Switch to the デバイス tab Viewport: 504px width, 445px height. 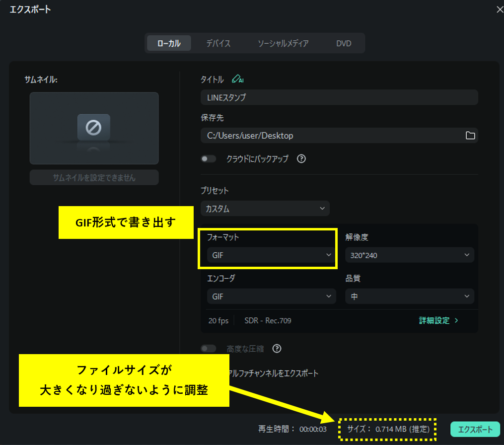click(218, 43)
